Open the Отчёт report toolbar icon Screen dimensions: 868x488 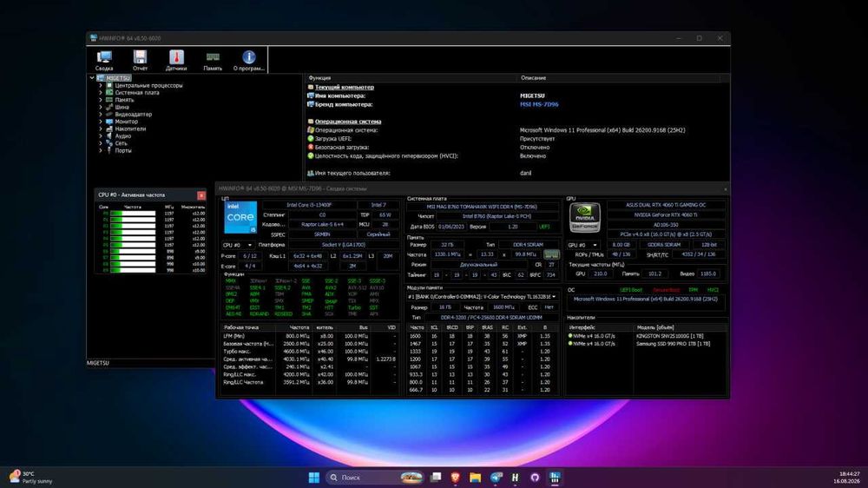click(140, 61)
